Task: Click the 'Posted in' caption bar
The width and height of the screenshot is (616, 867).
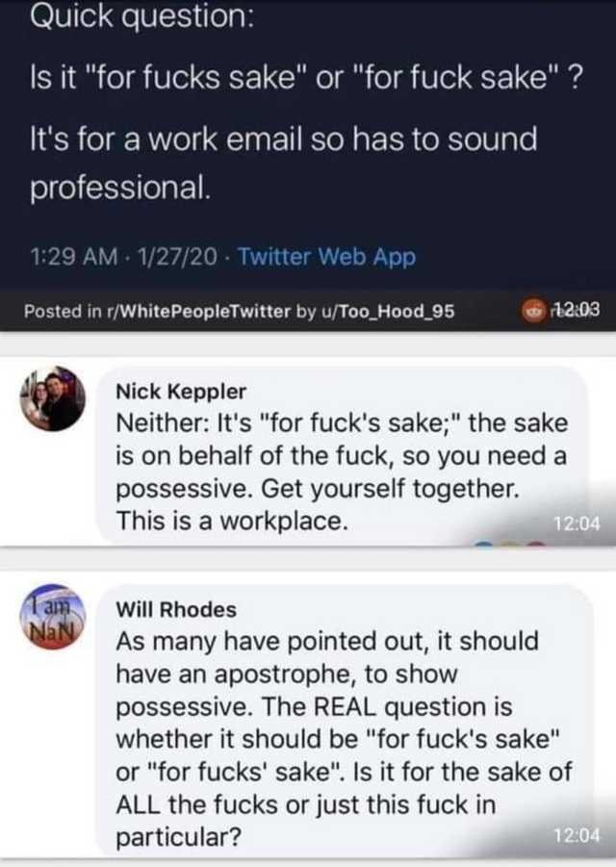Action: coord(308,312)
